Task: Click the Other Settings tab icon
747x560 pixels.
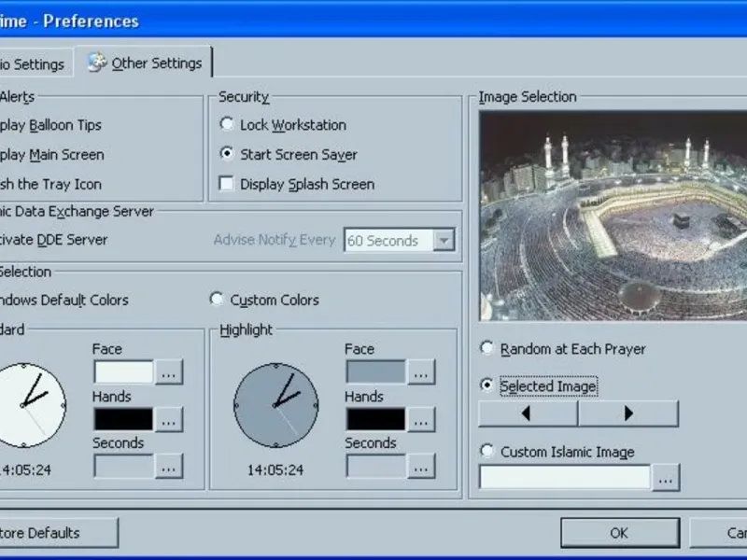Action: (97, 63)
